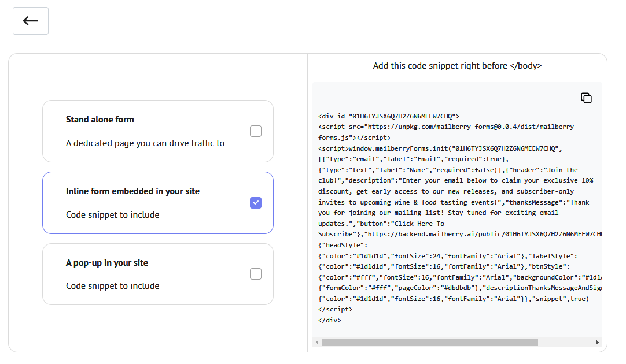Click the 'Add this code snippet' instruction text
The width and height of the screenshot is (626, 364).
457,66
